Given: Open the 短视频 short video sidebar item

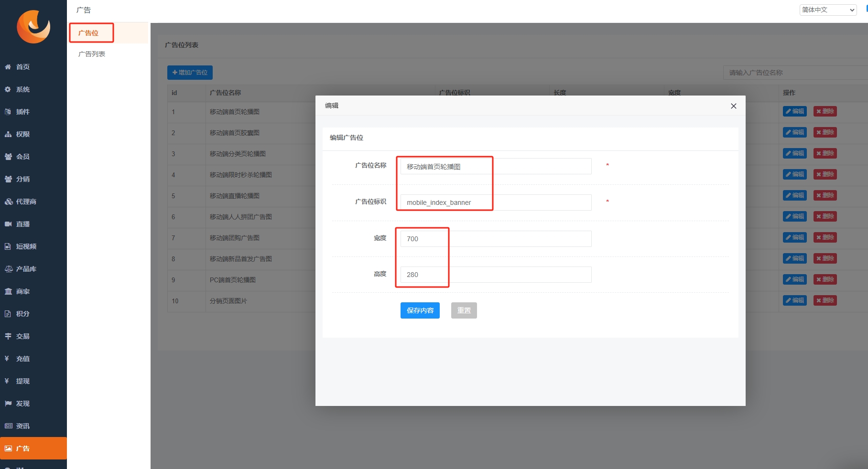Looking at the screenshot, I should (x=33, y=246).
